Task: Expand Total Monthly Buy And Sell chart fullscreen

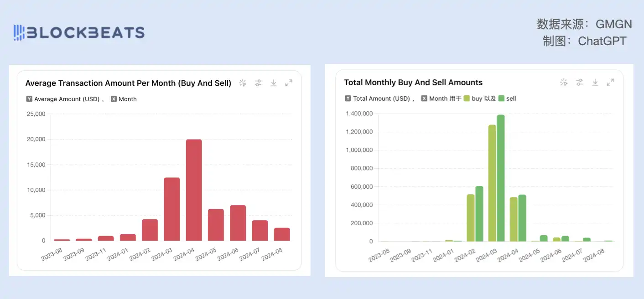Action: [x=610, y=82]
